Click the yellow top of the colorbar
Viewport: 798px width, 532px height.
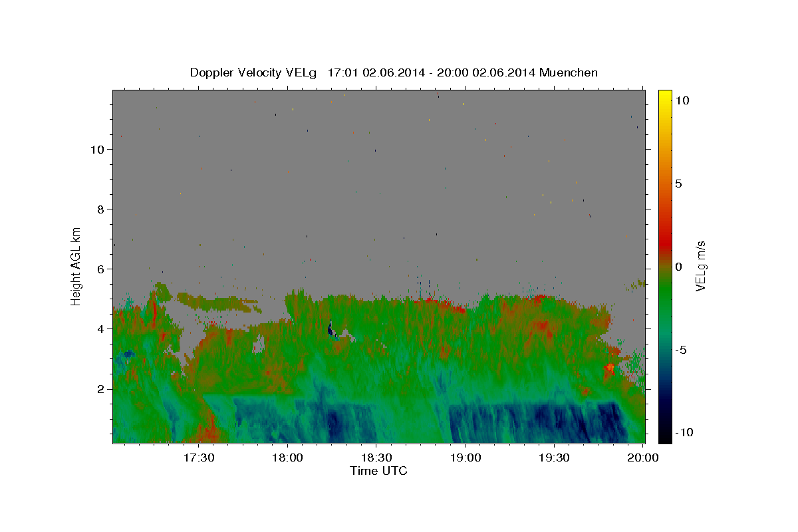tap(664, 96)
